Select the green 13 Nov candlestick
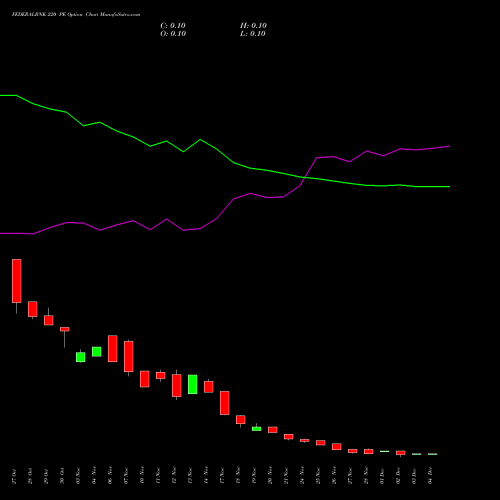This screenshot has width=500, height=500. pos(193,384)
